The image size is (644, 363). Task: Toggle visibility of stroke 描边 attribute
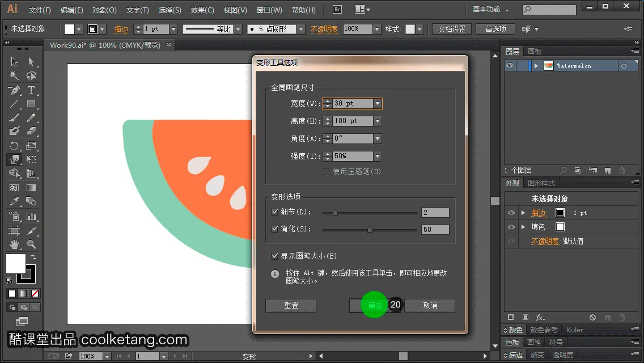pos(511,213)
